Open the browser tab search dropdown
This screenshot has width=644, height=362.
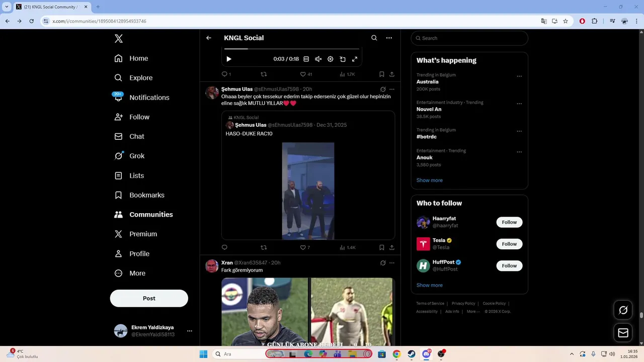click(7, 7)
